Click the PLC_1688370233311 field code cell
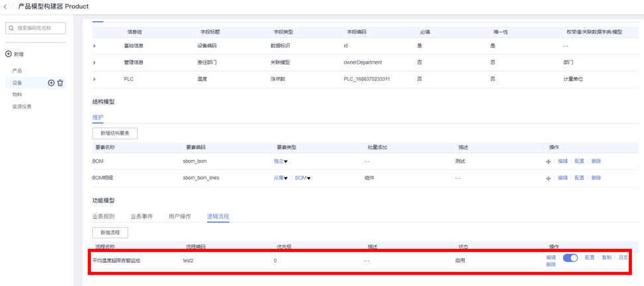The height and width of the screenshot is (286, 644). click(367, 79)
